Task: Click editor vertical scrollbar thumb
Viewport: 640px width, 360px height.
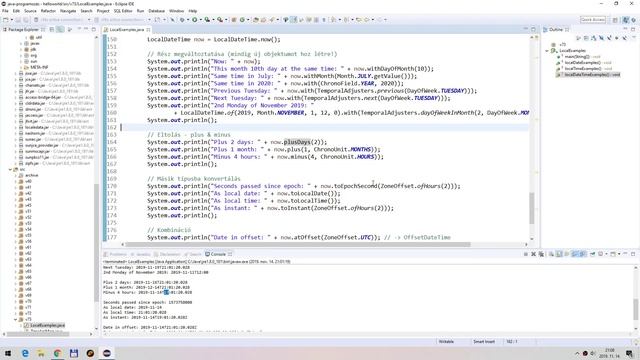Action: point(532,208)
